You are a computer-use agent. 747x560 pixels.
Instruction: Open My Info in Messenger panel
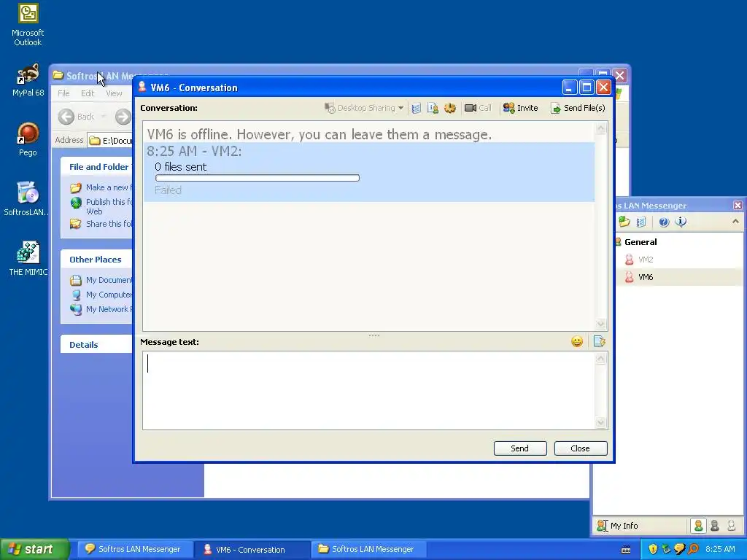(x=617, y=526)
